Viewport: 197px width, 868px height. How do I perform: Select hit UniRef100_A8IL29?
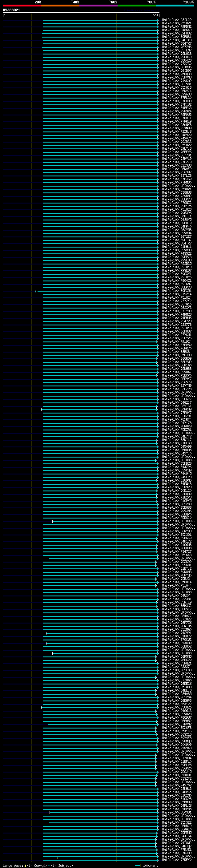pos(176,20)
